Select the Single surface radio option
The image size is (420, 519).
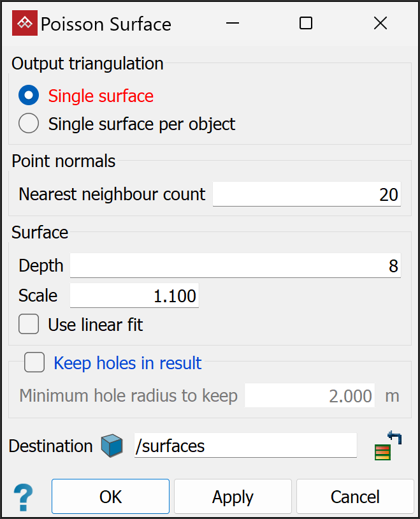tap(29, 96)
